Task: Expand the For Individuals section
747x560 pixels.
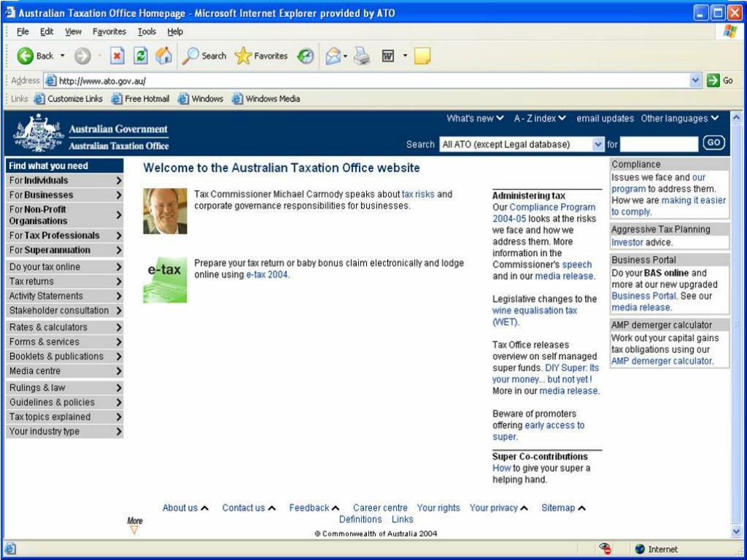Action: point(64,181)
